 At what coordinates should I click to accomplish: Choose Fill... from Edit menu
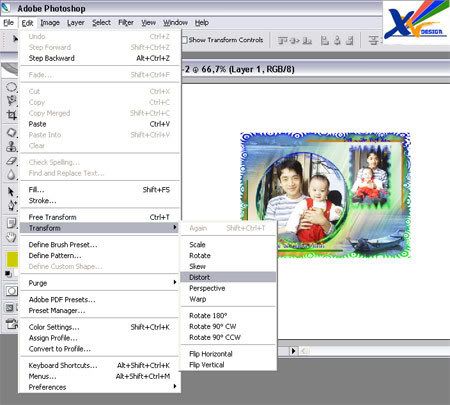tap(100, 190)
